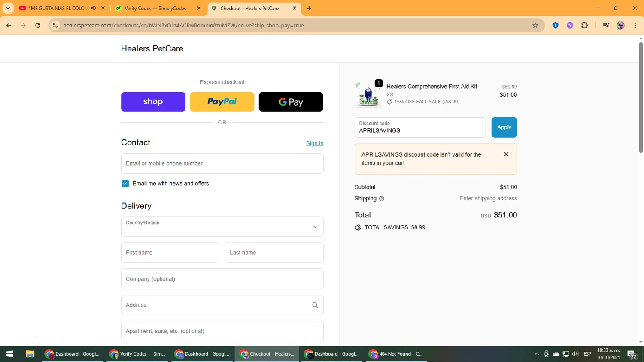Click the 15% OFF FALL SALE tag icon
Image resolution: width=644 pixels, height=362 pixels.
[389, 102]
